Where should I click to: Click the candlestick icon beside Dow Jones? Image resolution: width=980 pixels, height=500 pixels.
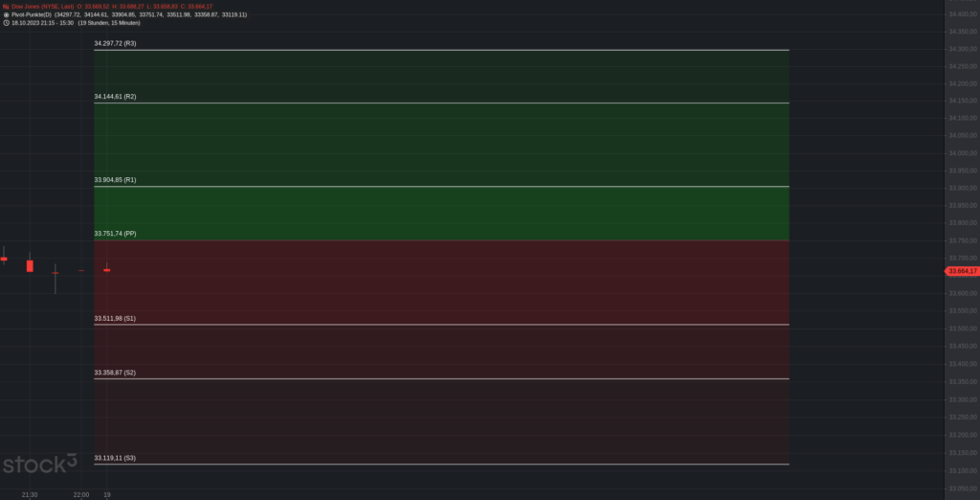[x=6, y=7]
